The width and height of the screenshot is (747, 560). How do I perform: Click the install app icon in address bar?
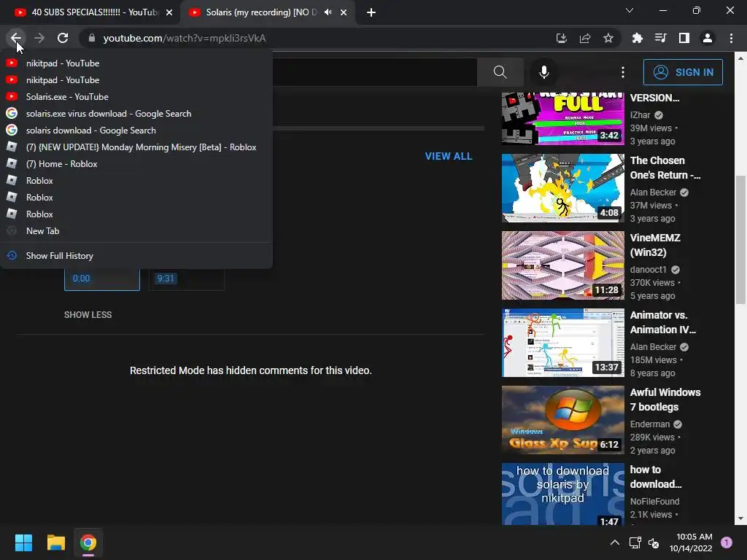point(561,38)
